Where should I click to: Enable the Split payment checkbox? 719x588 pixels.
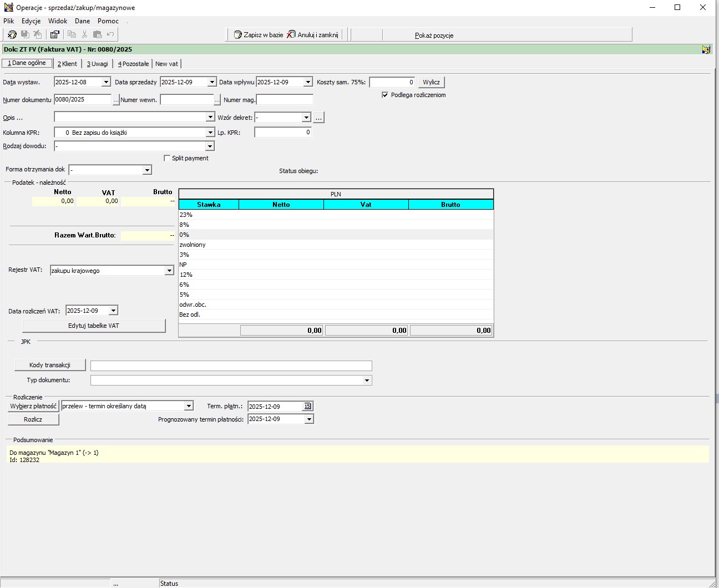(x=167, y=158)
